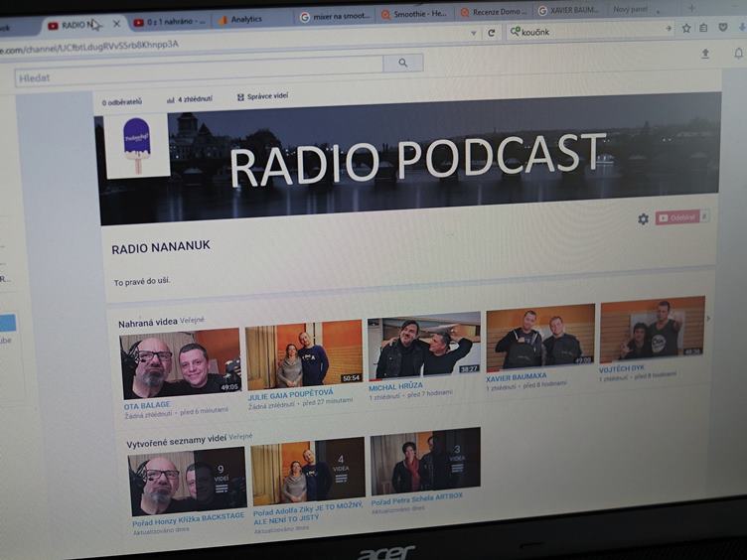The image size is (747, 560).
Task: Click 'Pořad Honzy Křížka BACKSTAGE' playlist link
Action: pyautogui.click(x=188, y=519)
